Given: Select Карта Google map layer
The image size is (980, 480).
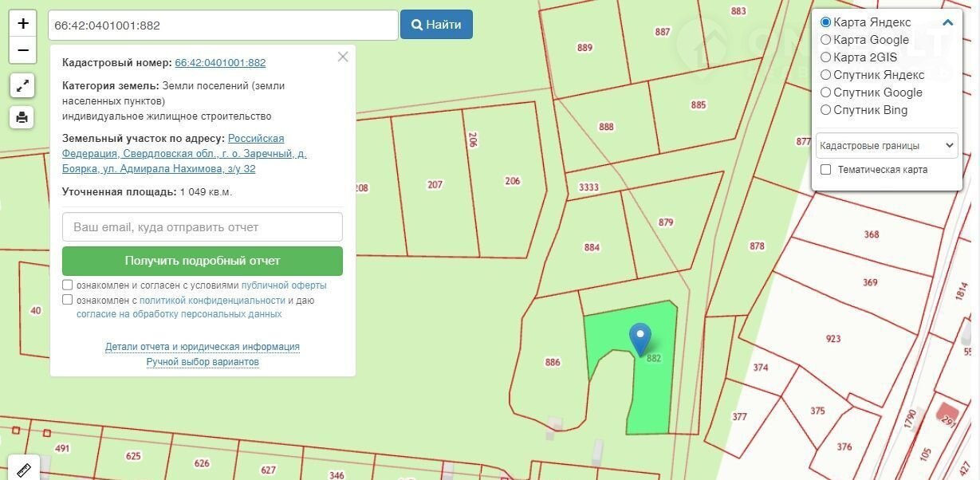Looking at the screenshot, I should 826,40.
